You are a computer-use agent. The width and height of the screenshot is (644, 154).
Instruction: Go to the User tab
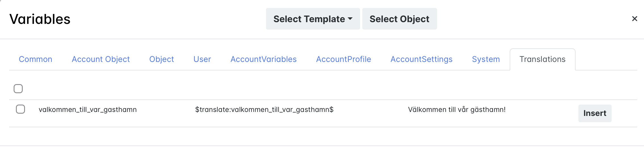[202, 59]
